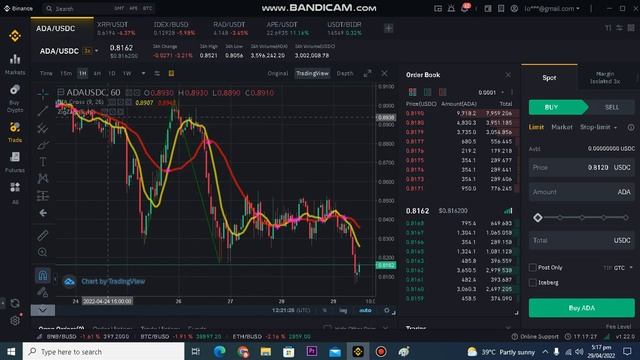Select the pattern drawing tool

tap(43, 178)
